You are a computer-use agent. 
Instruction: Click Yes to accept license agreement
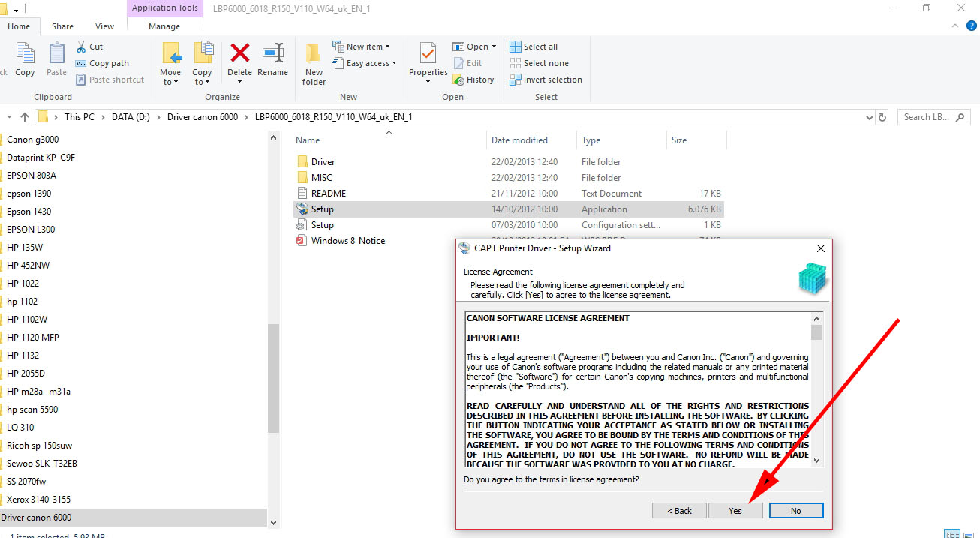pos(735,511)
